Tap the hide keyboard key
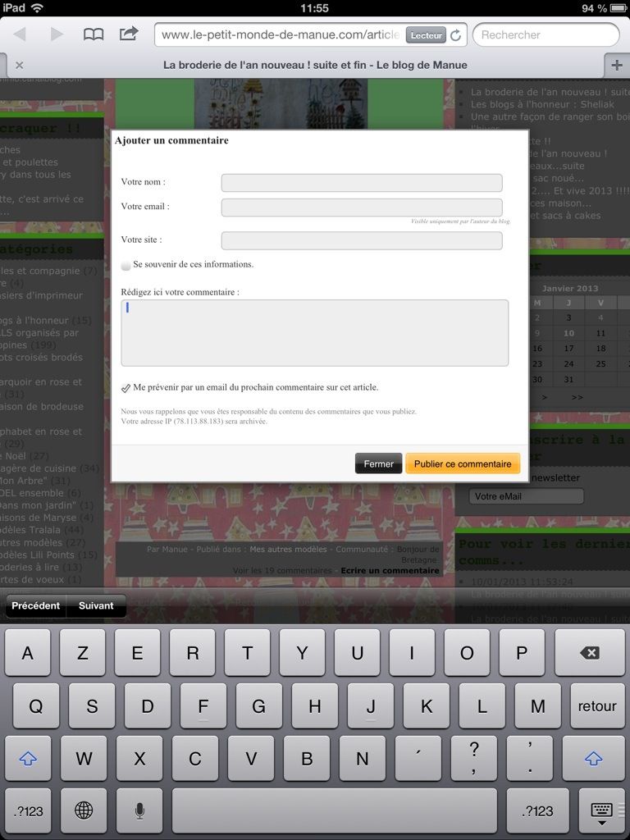This screenshot has width=630, height=840. pos(601,811)
